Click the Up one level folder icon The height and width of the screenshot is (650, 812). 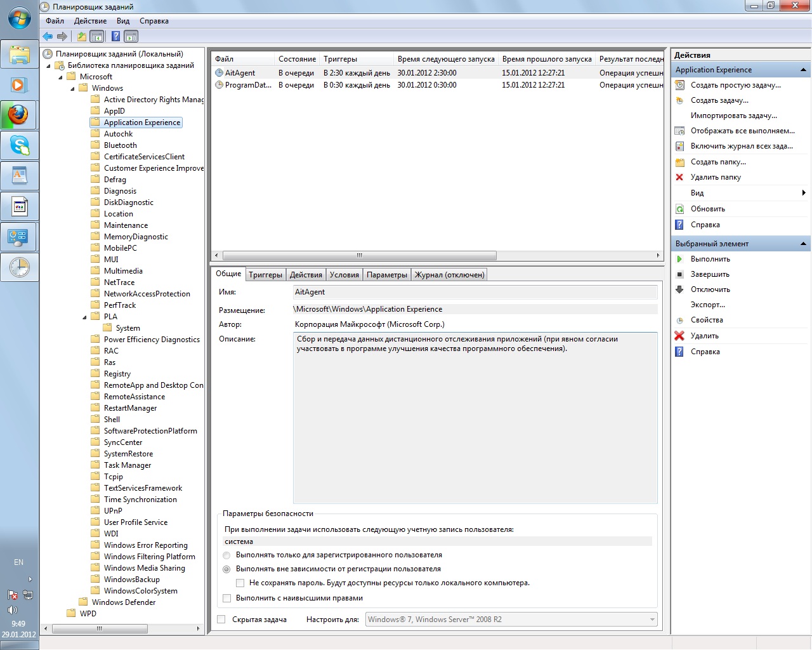(x=82, y=37)
